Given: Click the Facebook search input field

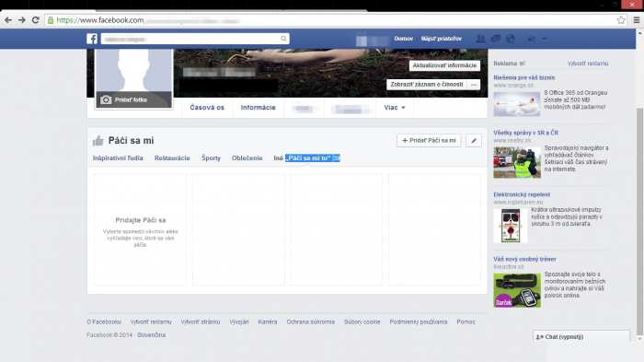Looking at the screenshot, I should pyautogui.click(x=190, y=39).
